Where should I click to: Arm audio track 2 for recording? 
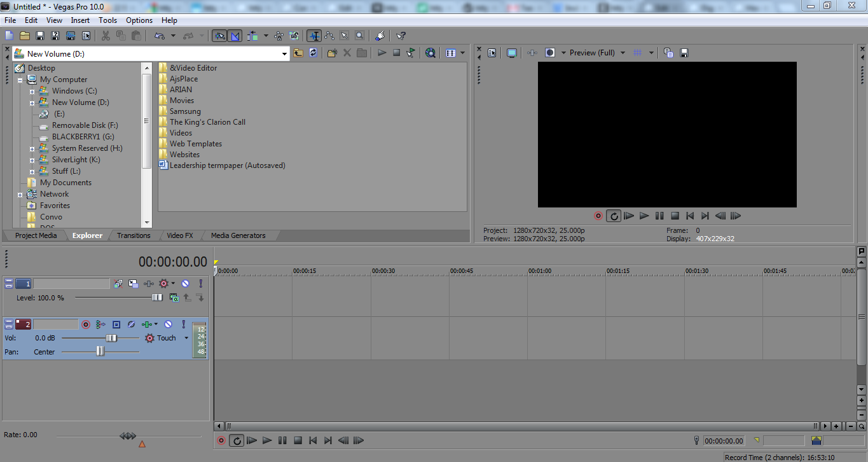pyautogui.click(x=85, y=325)
